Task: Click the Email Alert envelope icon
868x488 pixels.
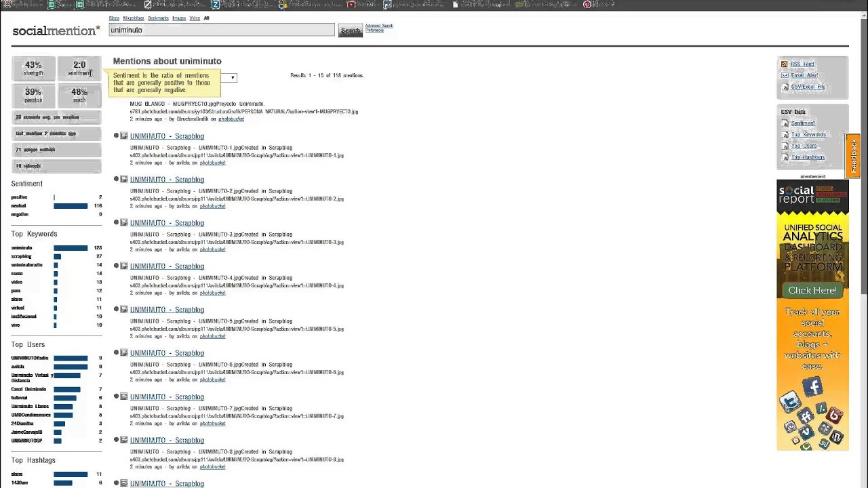Action: (x=785, y=75)
